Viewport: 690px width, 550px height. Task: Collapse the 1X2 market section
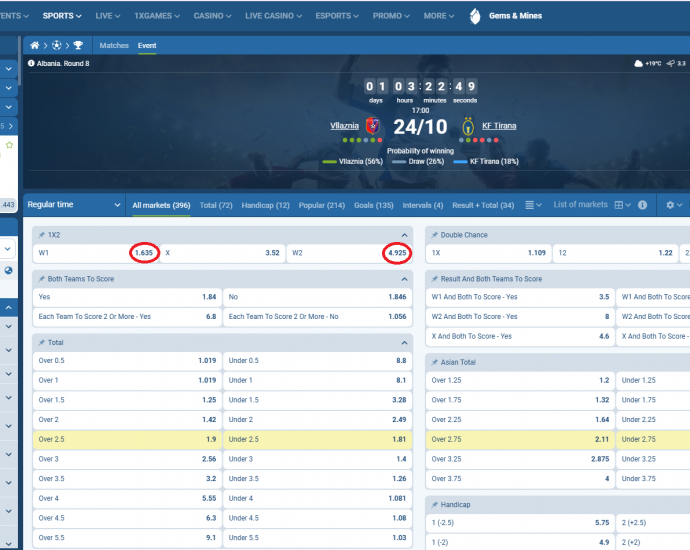pos(404,235)
